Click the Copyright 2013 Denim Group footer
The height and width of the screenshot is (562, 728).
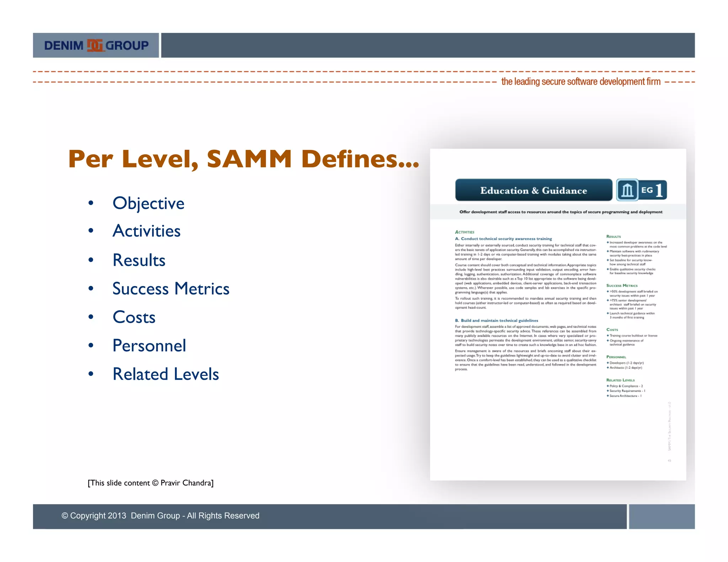click(160, 515)
